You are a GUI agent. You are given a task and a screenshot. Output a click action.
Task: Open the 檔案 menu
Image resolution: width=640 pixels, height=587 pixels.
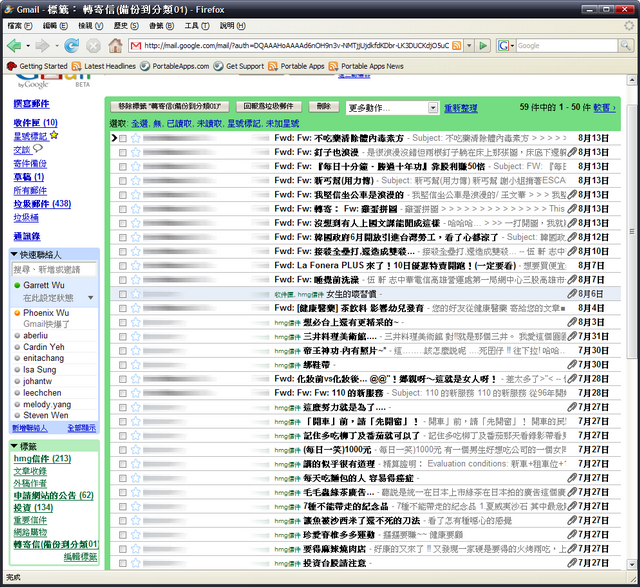(20, 26)
